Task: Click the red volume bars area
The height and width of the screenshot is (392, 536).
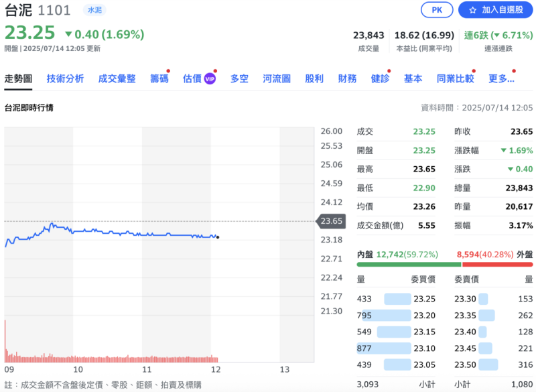Action: pos(111,358)
